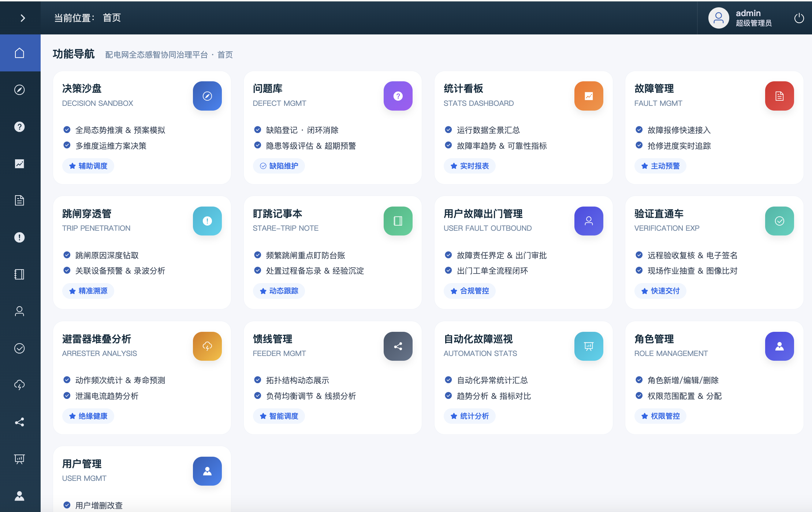Open the solid user icon in sidebar
Viewport: 812px width, 512px height.
tap(19, 496)
